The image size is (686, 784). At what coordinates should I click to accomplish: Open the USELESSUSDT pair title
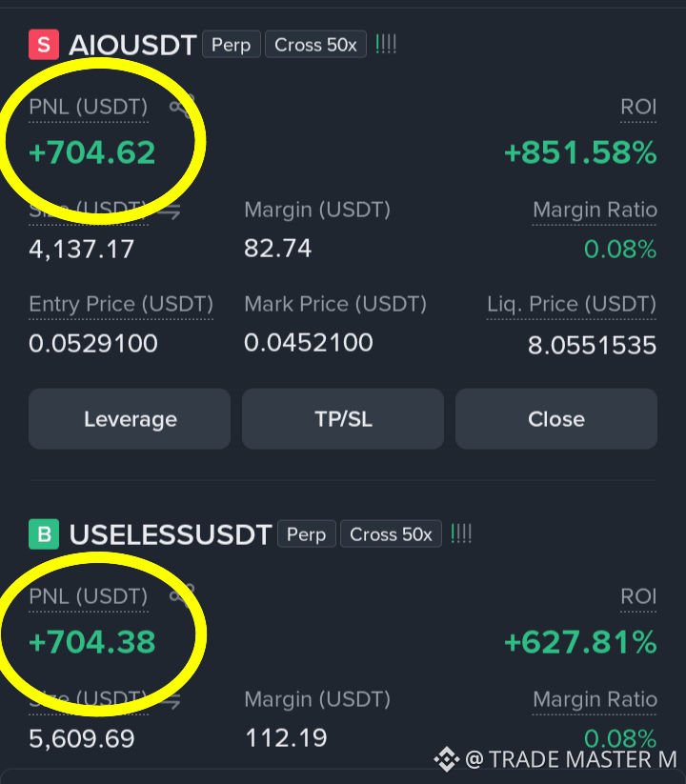171,534
